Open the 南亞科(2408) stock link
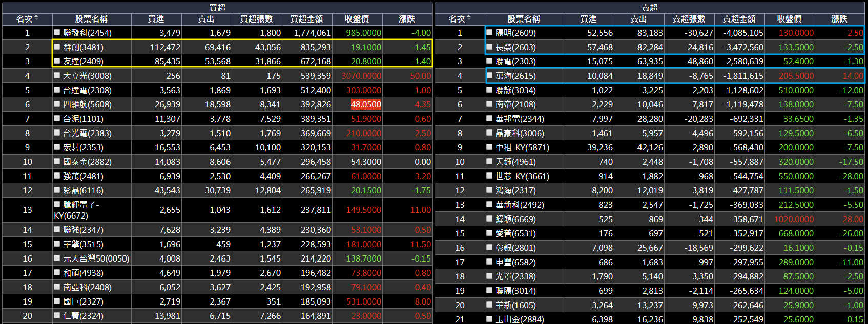868x324 pixels. pos(87,287)
